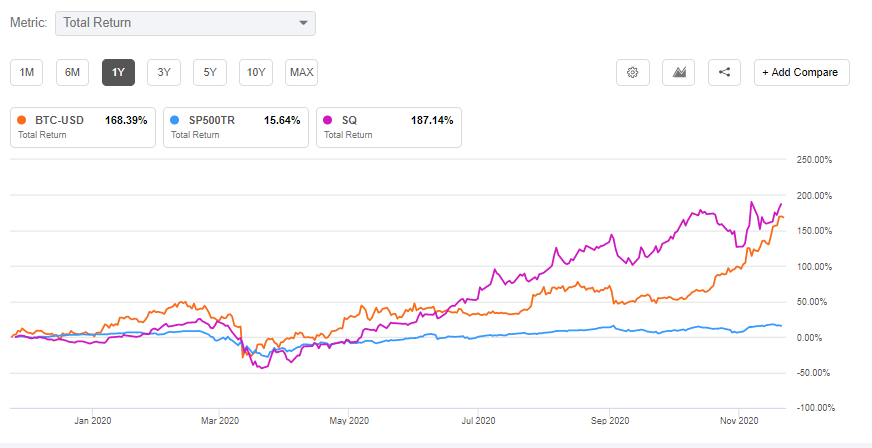
Task: Select the 10Y time range
Action: point(256,72)
